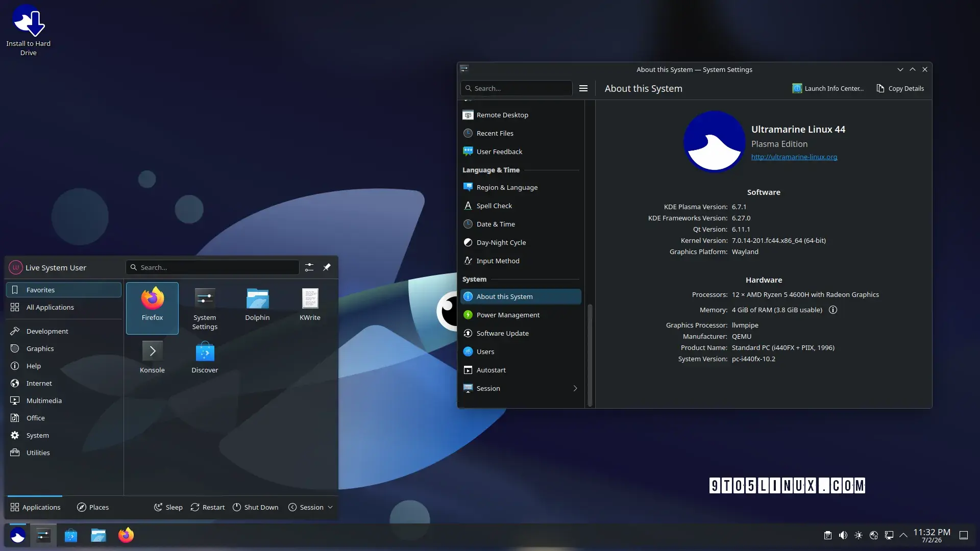The width and height of the screenshot is (980, 551).
Task: Open System Settings from the Favorites grid
Action: (205, 308)
